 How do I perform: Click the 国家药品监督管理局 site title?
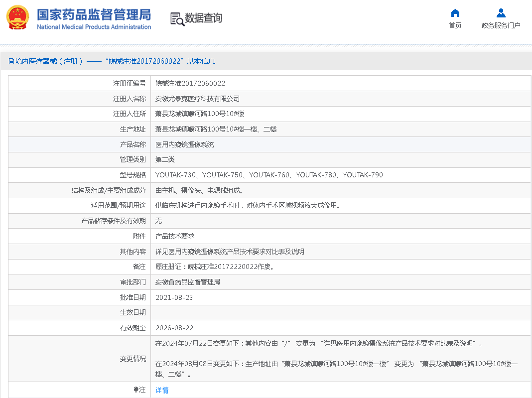[x=94, y=14]
